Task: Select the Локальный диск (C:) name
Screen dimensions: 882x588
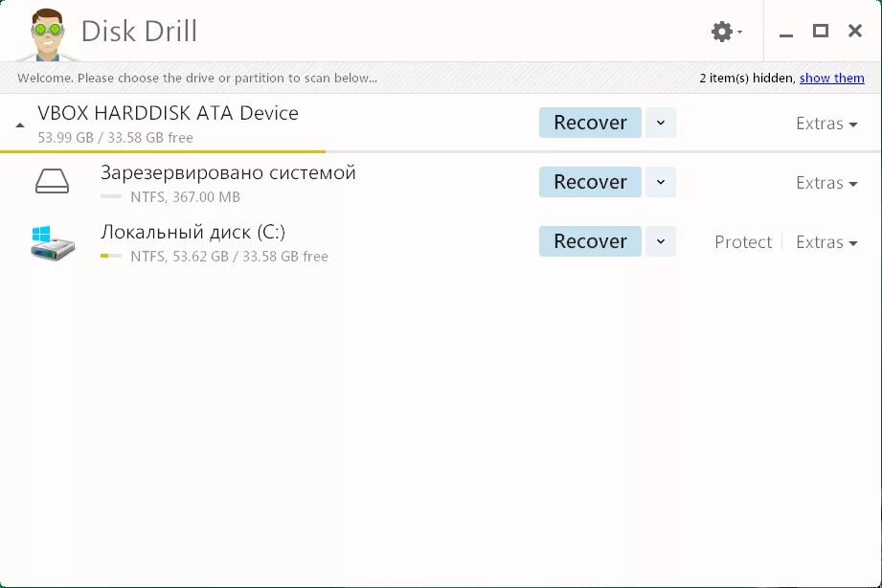Action: (x=192, y=232)
